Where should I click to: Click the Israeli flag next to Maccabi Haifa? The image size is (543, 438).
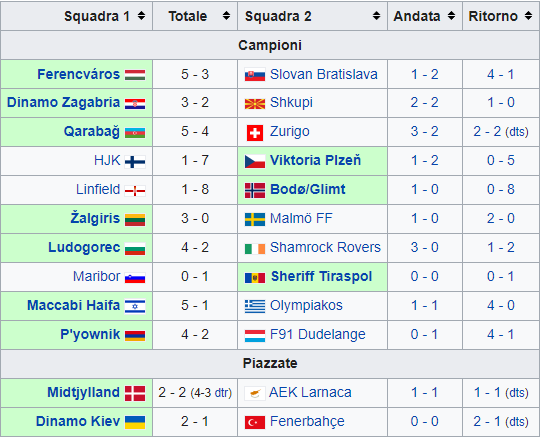click(135, 306)
